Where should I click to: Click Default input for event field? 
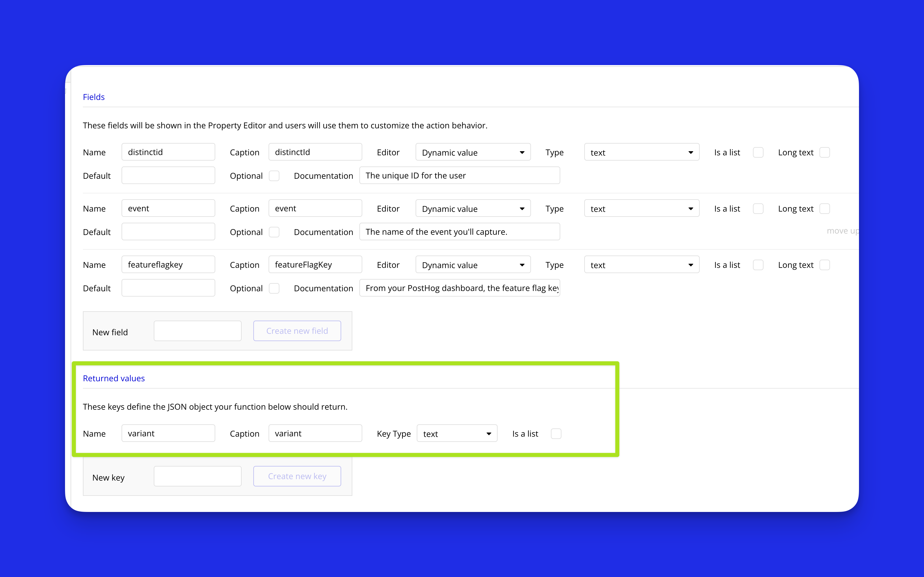[x=168, y=232]
